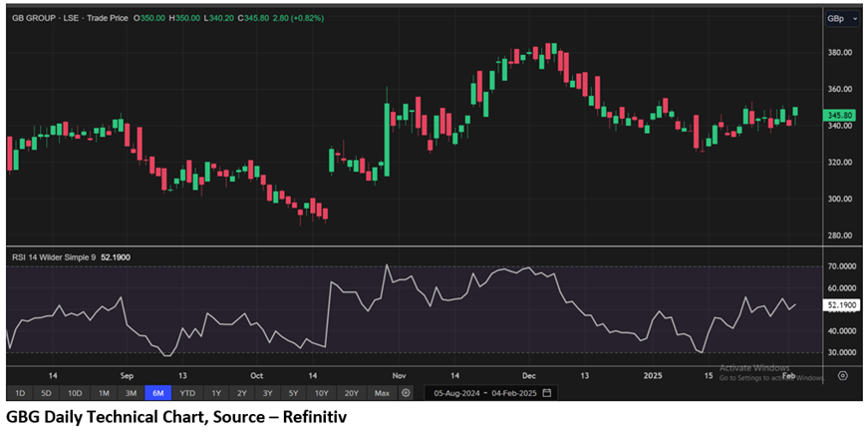Screen dimensions: 868x432
Task: Switch to the 10D range
Action: pos(75,393)
